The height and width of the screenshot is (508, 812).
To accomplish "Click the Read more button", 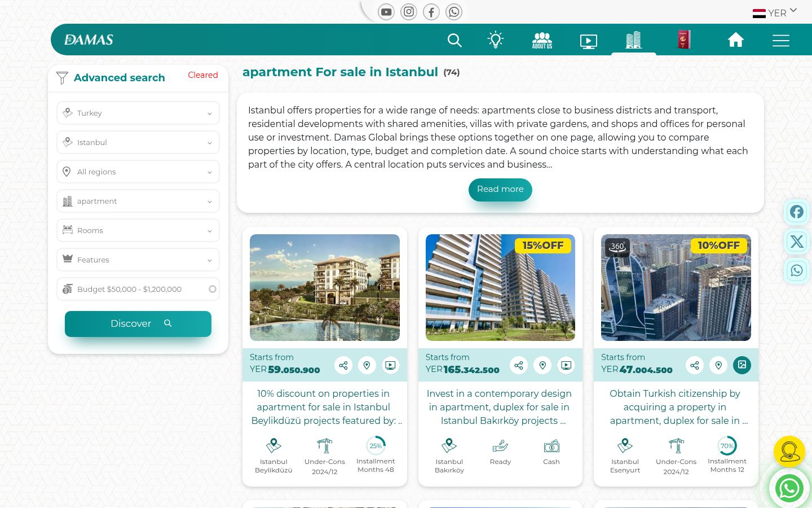I will point(500,190).
